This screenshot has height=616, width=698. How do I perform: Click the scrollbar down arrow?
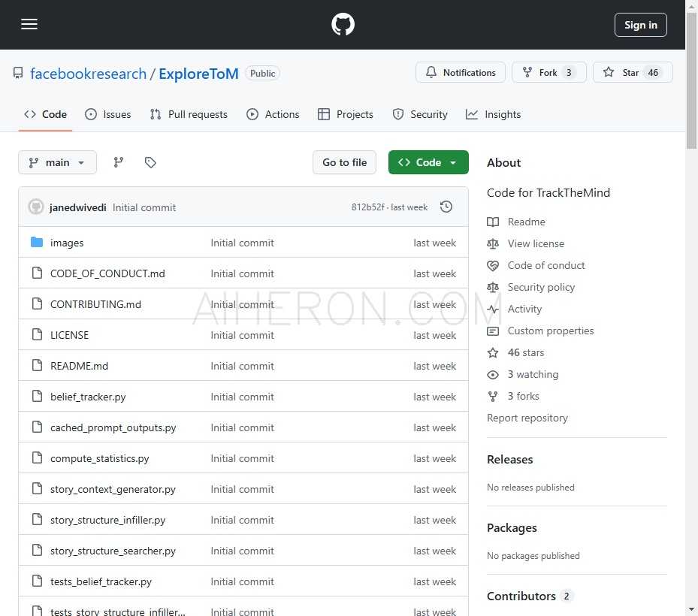691,609
